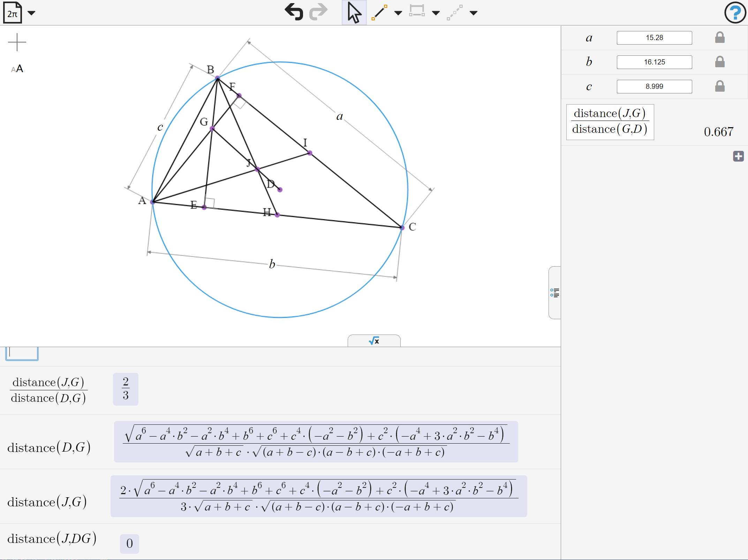Click the AA text size icon

point(17,69)
